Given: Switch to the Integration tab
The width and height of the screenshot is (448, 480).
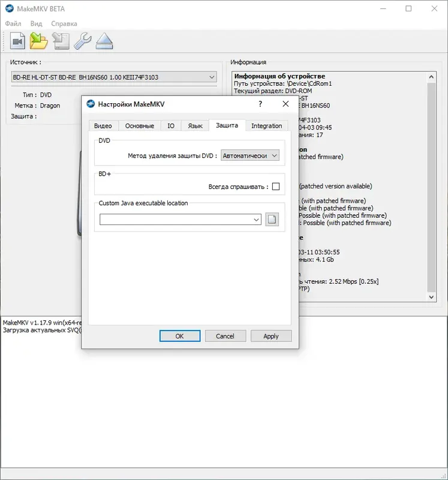Looking at the screenshot, I should (266, 126).
